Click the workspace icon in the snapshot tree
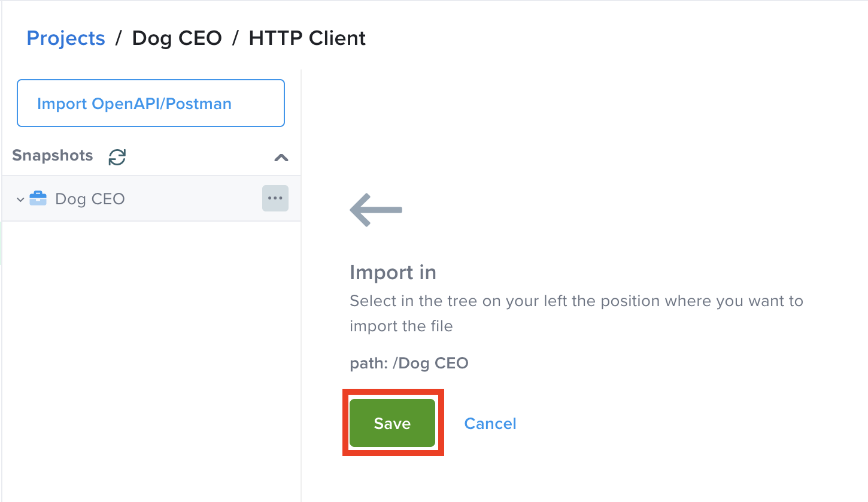 (x=38, y=198)
